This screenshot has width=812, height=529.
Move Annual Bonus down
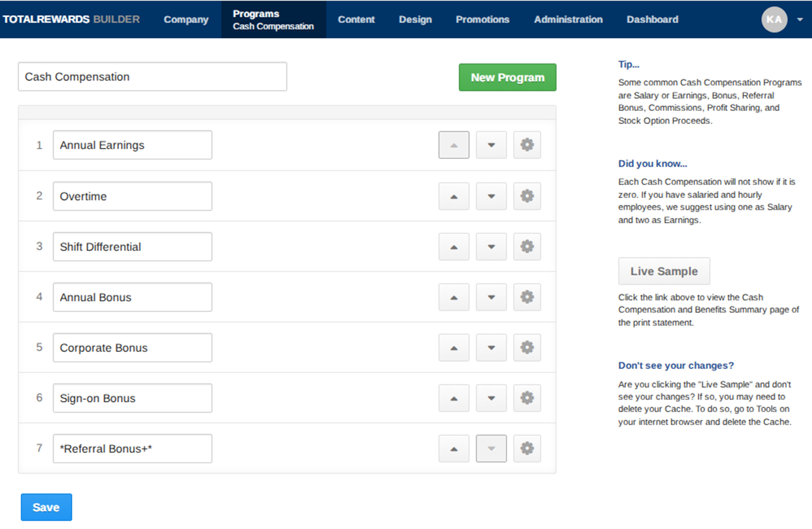[491, 297]
